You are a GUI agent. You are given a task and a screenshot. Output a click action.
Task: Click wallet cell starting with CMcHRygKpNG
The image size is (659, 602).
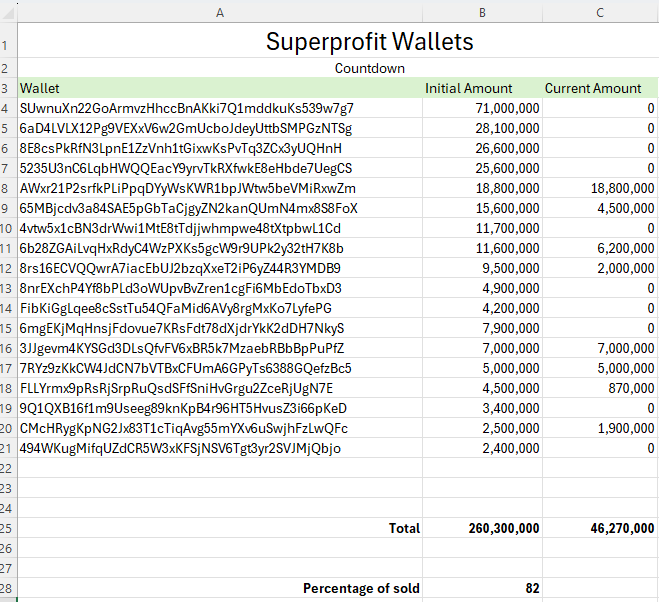[x=220, y=428]
